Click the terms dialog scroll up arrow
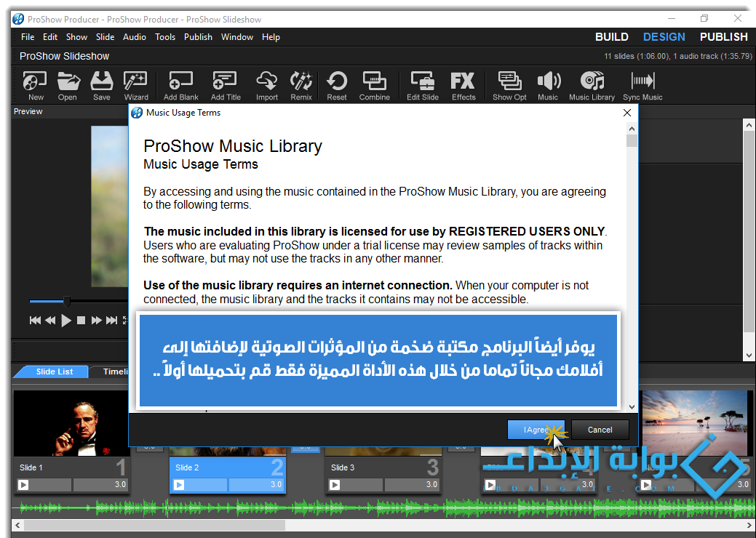Image resolution: width=756 pixels, height=538 pixels. point(632,129)
